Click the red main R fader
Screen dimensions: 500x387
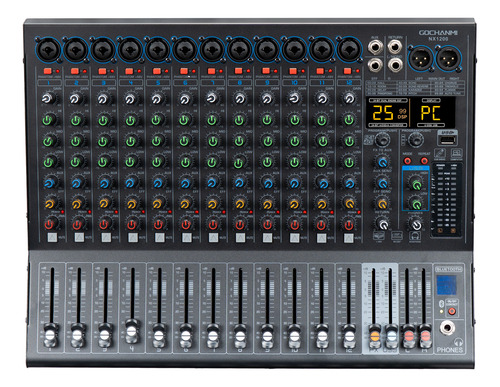[x=425, y=335]
